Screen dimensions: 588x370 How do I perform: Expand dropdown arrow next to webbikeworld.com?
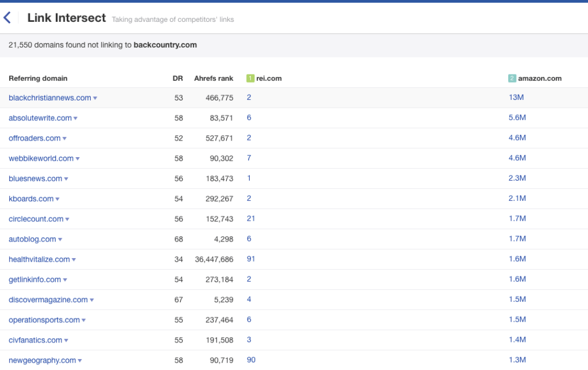pos(78,159)
